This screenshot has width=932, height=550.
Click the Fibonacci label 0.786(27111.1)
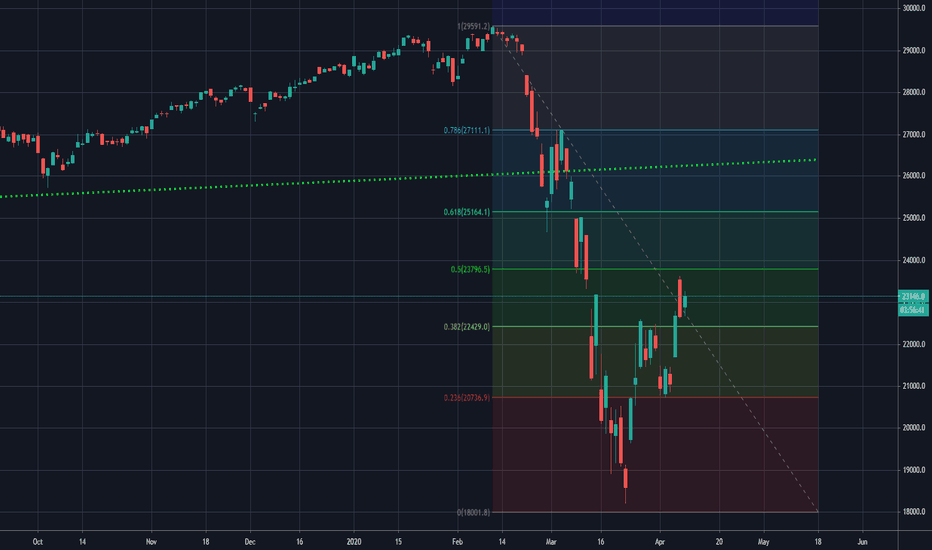coord(467,130)
